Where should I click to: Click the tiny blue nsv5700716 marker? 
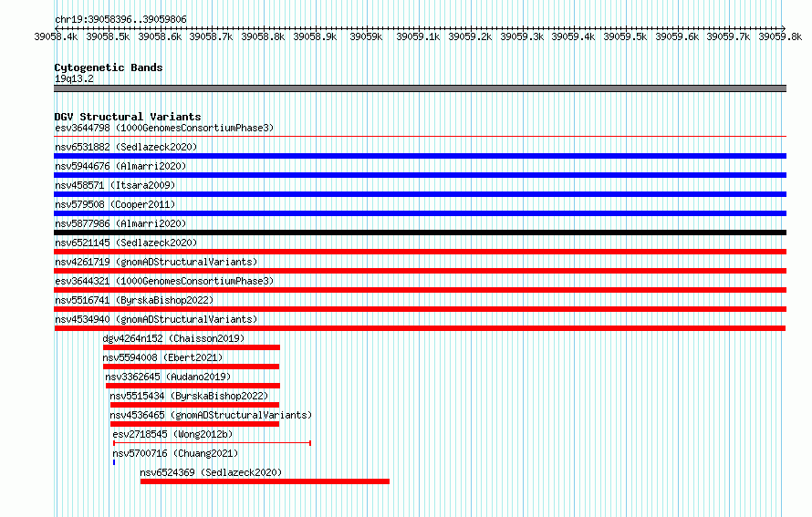114,462
